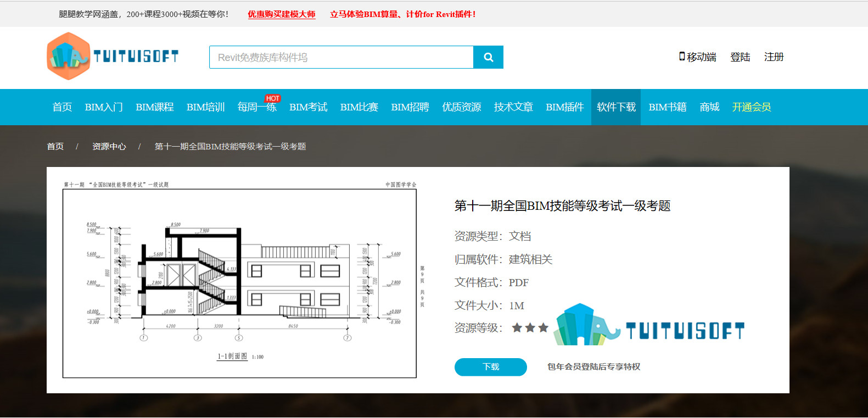The height and width of the screenshot is (418, 868).
Task: Select the 软件下载 menu item
Action: pos(616,107)
